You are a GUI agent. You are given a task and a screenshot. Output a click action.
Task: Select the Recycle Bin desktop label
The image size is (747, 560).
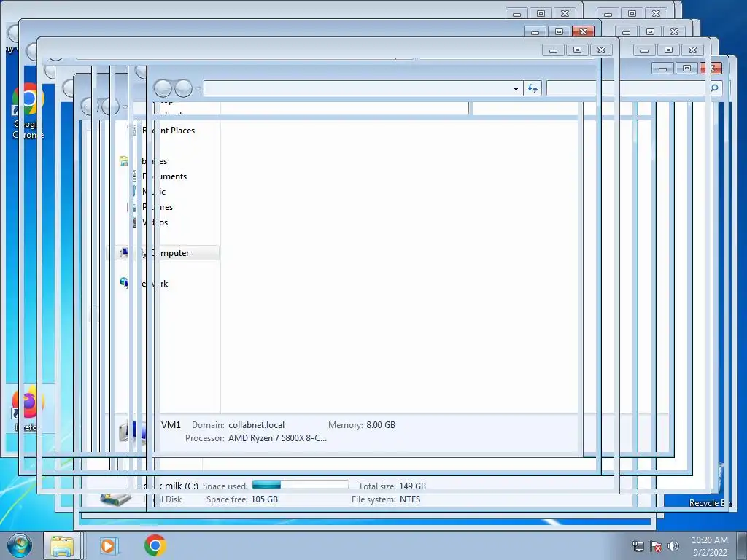(x=710, y=503)
